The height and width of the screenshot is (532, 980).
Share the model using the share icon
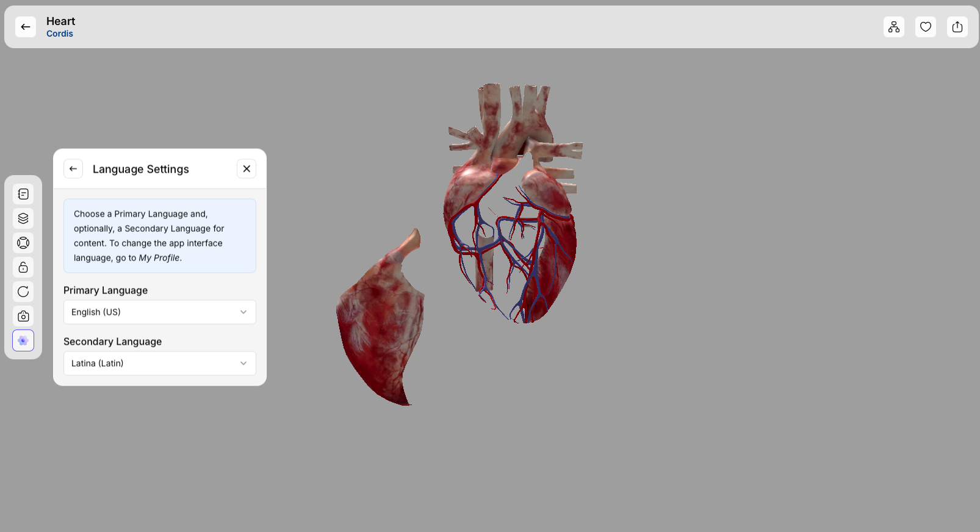click(x=957, y=27)
